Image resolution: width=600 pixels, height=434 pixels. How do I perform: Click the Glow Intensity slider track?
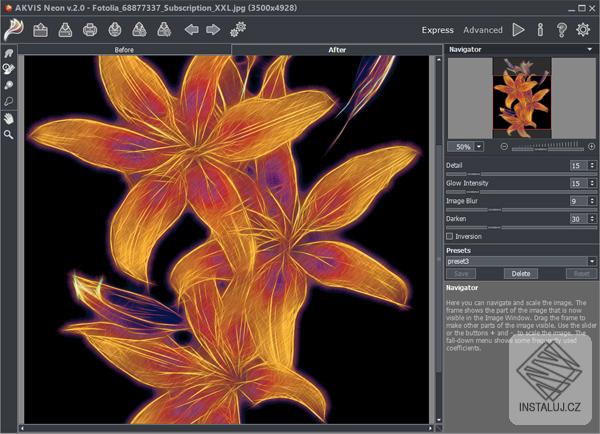[x=521, y=192]
